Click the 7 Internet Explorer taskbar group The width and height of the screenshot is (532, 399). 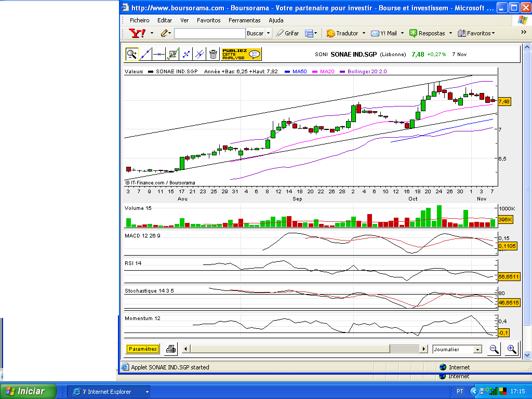(x=109, y=392)
